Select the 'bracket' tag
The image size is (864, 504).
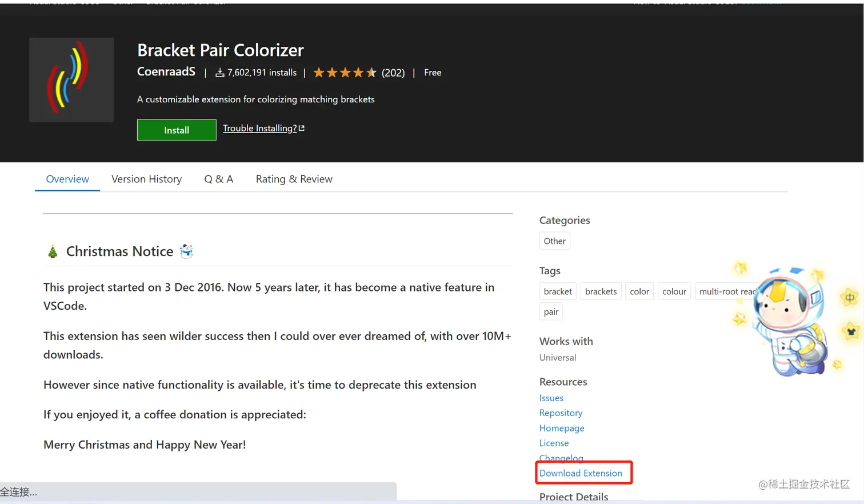tap(558, 291)
